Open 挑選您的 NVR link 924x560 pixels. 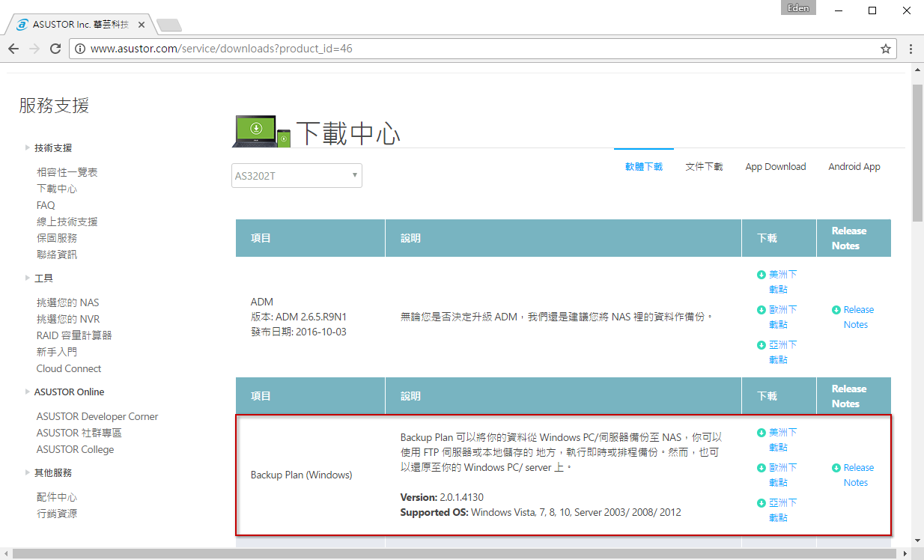point(68,319)
